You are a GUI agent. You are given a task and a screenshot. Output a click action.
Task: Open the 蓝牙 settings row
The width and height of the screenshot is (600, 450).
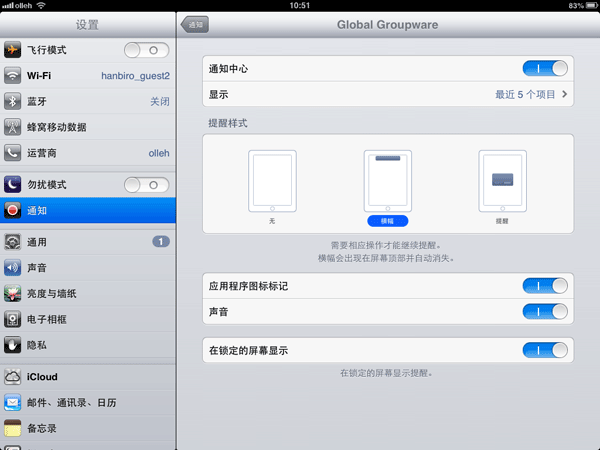(x=88, y=102)
